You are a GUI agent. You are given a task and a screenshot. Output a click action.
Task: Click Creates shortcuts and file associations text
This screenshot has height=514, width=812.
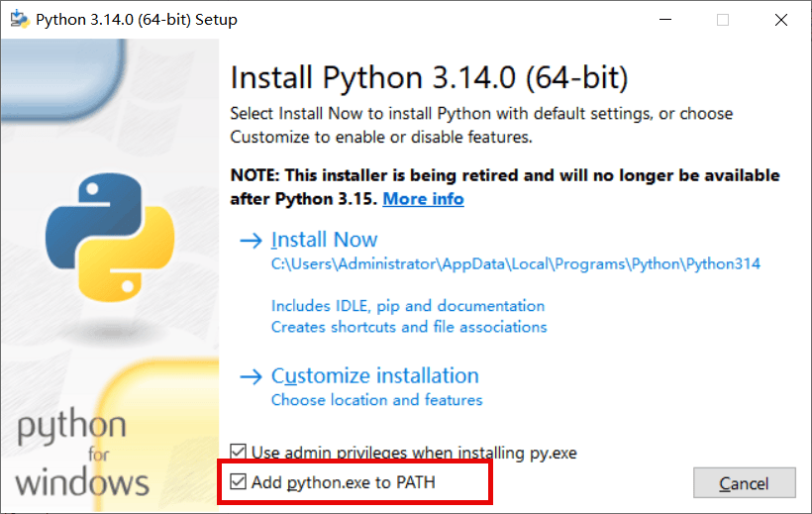click(409, 327)
